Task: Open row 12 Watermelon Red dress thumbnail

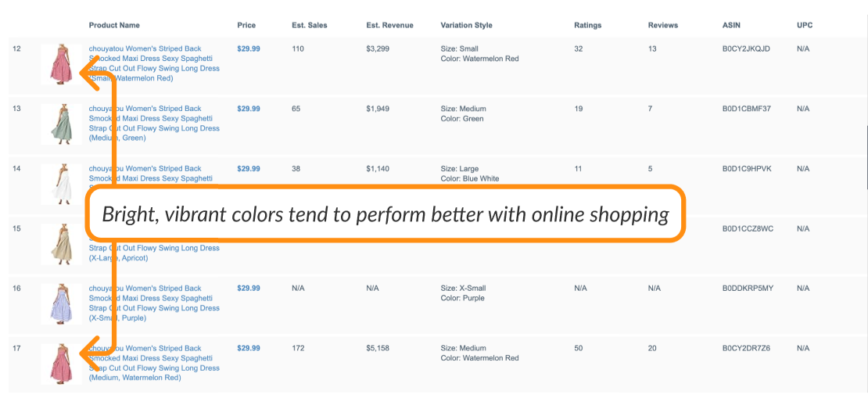Action: (61, 64)
